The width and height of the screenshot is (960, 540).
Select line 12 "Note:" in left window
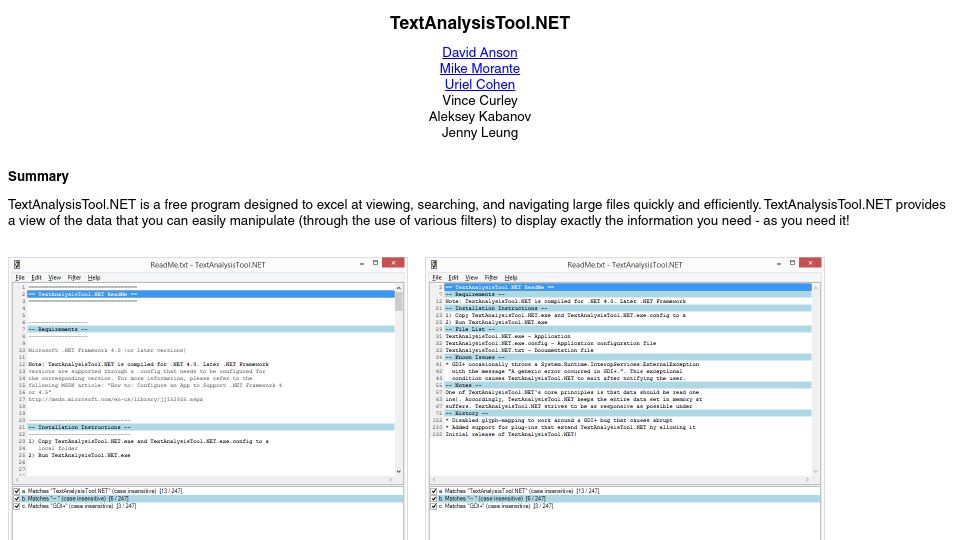[148, 364]
